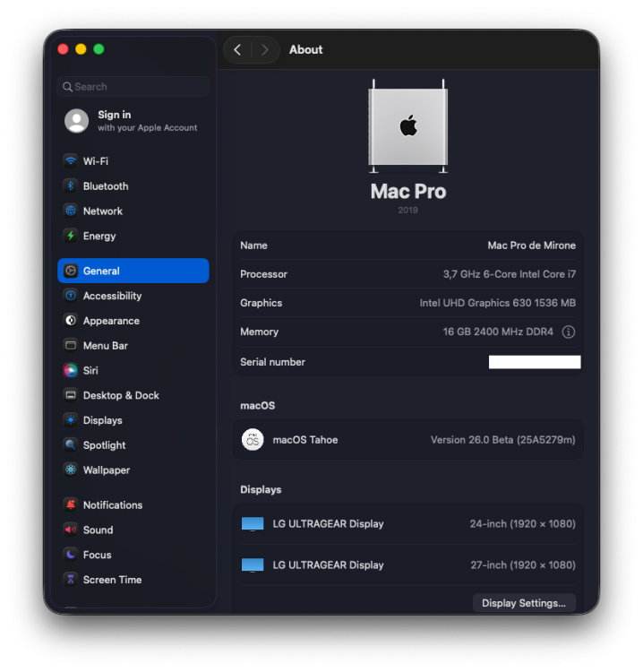This screenshot has height=672, width=643.
Task: Click the macOS Tahoe OS icon
Action: pyautogui.click(x=253, y=440)
